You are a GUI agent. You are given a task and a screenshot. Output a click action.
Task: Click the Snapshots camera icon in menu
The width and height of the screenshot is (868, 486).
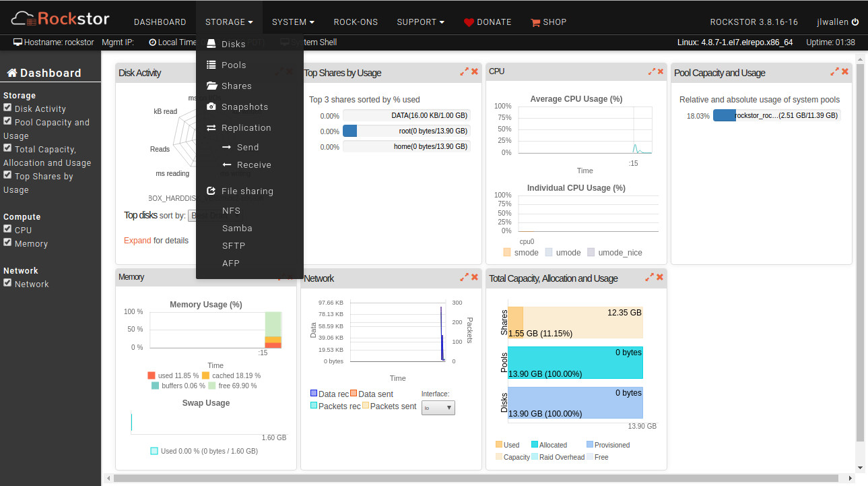211,107
